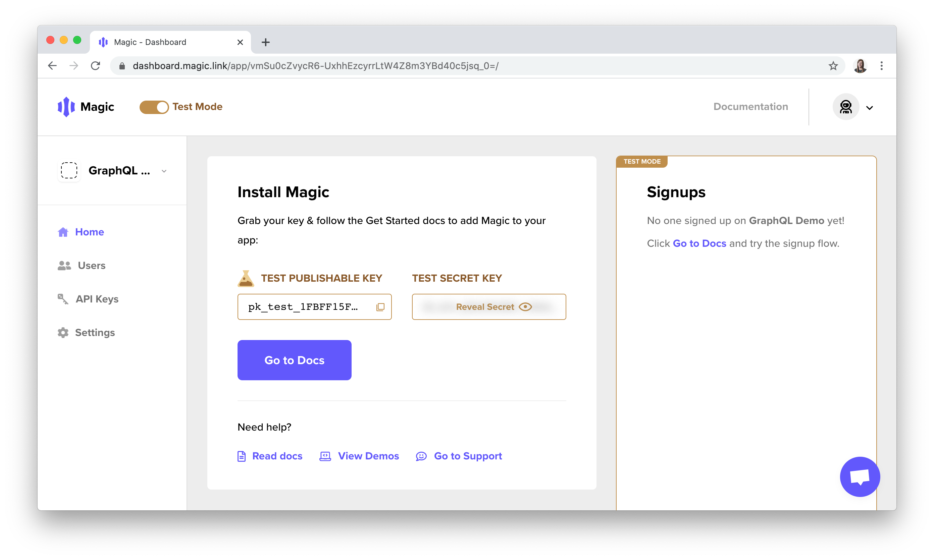Screen dimensions: 934x560
Task: Open the Home page via sidebar icon
Action: pyautogui.click(x=63, y=232)
